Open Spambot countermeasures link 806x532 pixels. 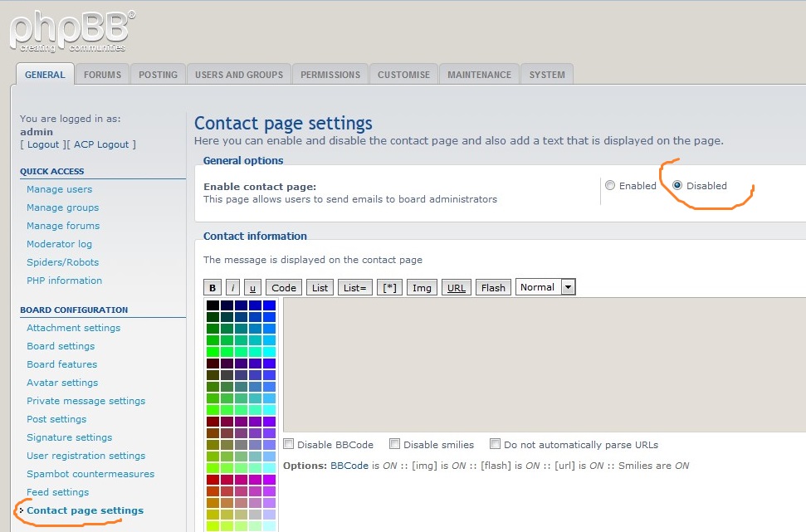(x=90, y=474)
